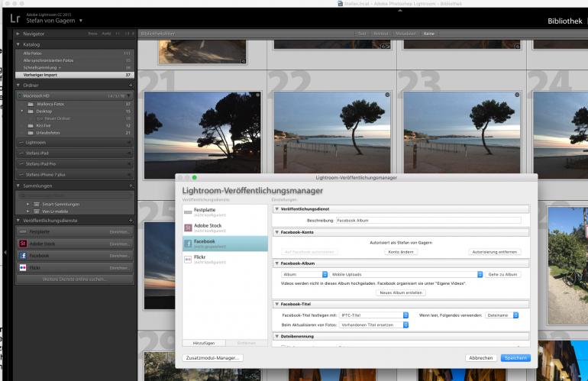Viewport: 588px width, 381px height.
Task: Expand the Navigator panel
Action: point(18,34)
